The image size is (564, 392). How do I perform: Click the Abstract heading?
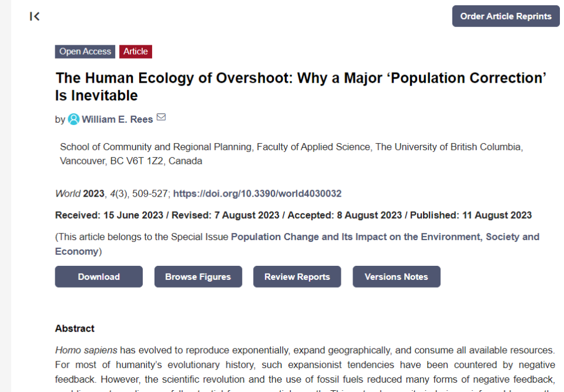(75, 329)
